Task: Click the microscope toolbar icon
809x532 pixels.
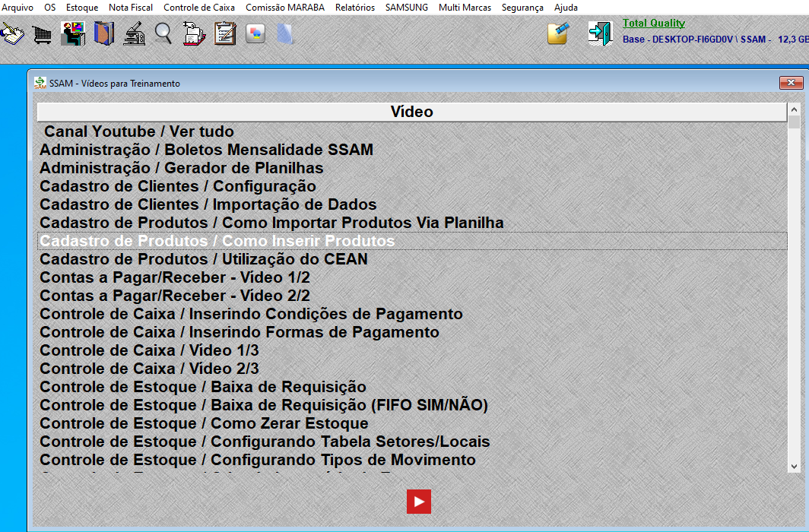Action: 134,34
